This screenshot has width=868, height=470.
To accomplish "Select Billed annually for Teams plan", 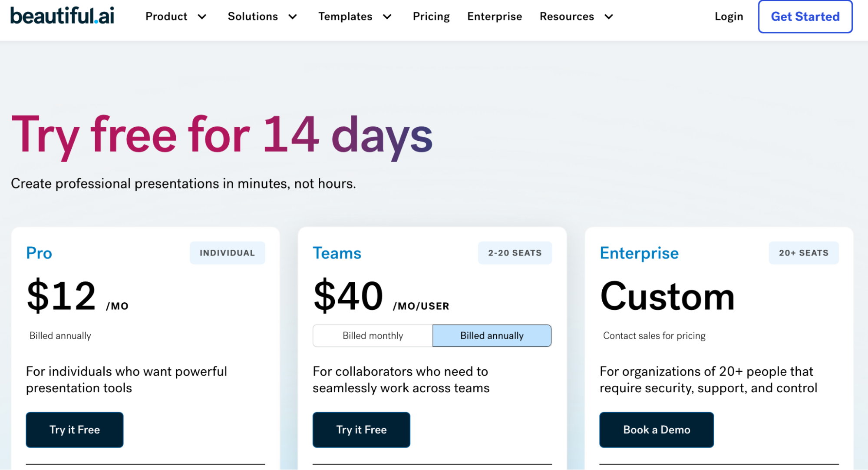I will click(492, 335).
